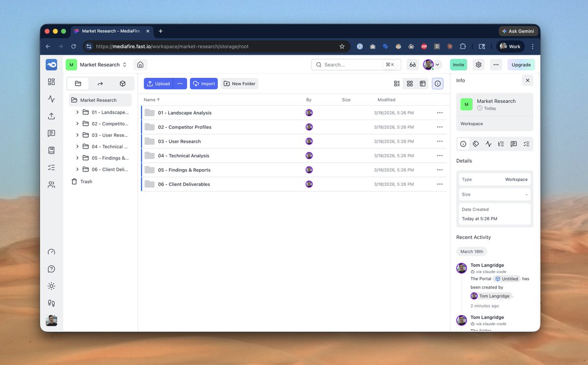Expand the 02 - Competitor tree folder
Screen dimensions: 588x365
point(77,123)
